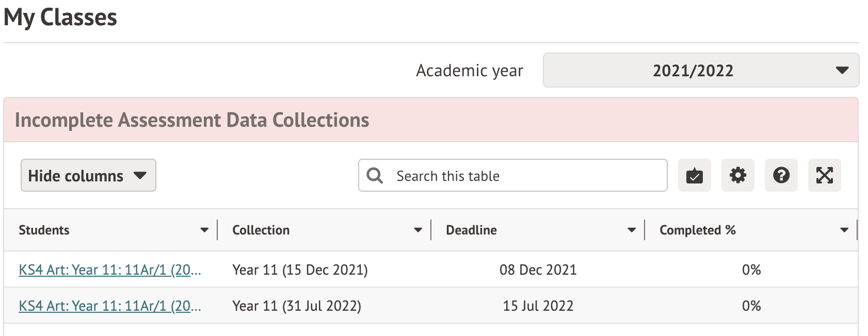The height and width of the screenshot is (336, 868).
Task: Select the row with deadline 08 Dec 2021
Action: click(x=538, y=270)
